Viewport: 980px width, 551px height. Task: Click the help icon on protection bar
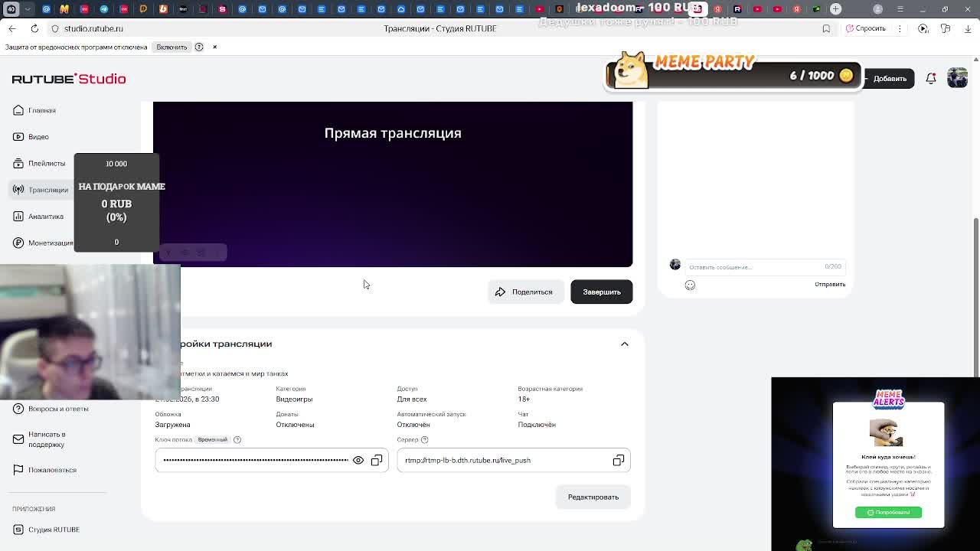click(199, 47)
